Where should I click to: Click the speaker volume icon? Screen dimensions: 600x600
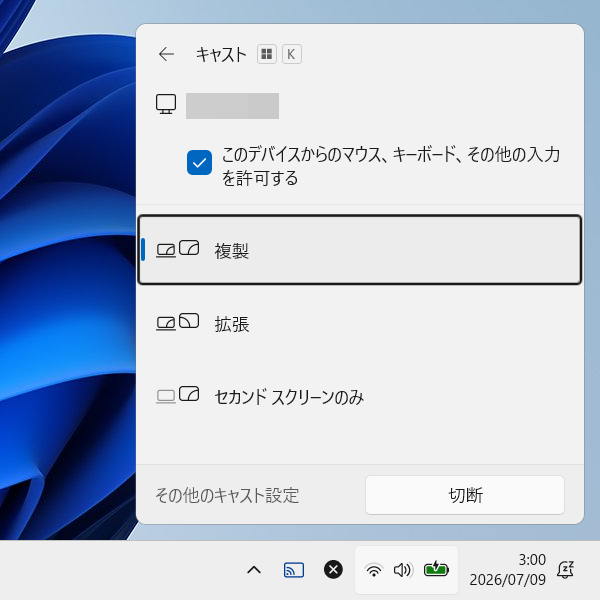[x=403, y=570]
